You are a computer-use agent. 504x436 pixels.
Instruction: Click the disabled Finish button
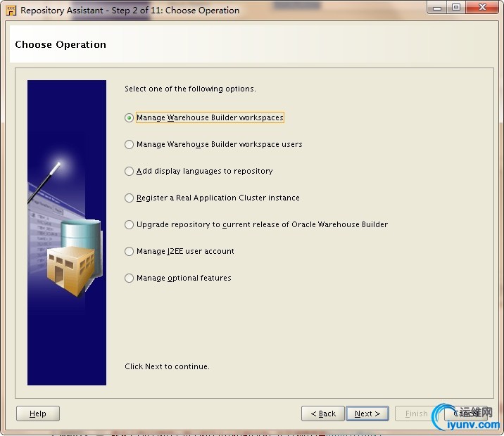coord(416,413)
